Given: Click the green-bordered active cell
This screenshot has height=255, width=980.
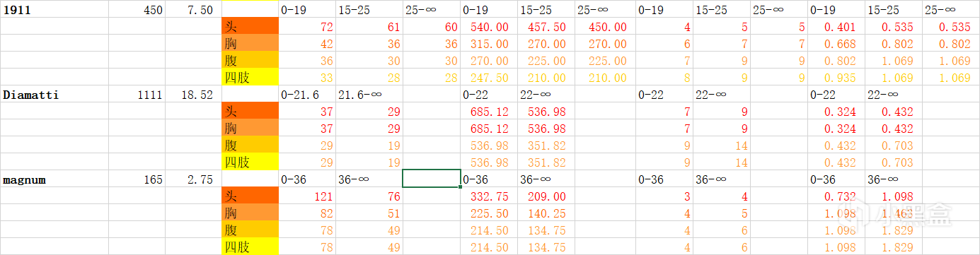Looking at the screenshot, I should (432, 179).
